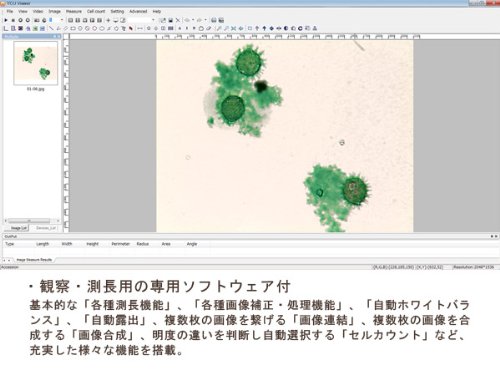Click the blue crossed-arrows icon
The height and width of the screenshot is (375, 500).
point(233,28)
